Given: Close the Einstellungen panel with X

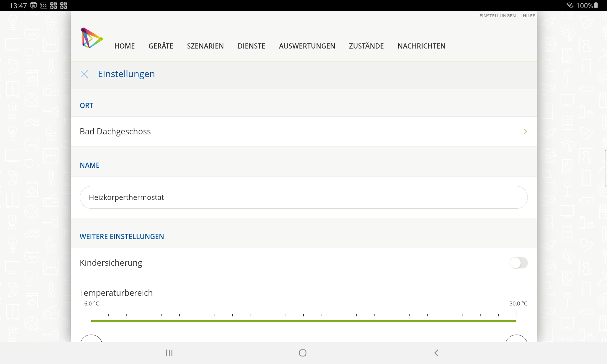Looking at the screenshot, I should (84, 74).
